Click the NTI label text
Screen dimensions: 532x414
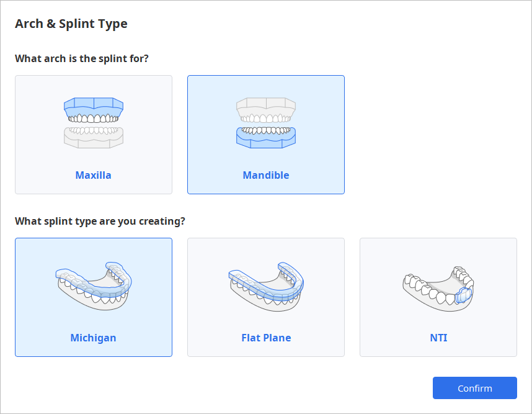[x=438, y=338]
